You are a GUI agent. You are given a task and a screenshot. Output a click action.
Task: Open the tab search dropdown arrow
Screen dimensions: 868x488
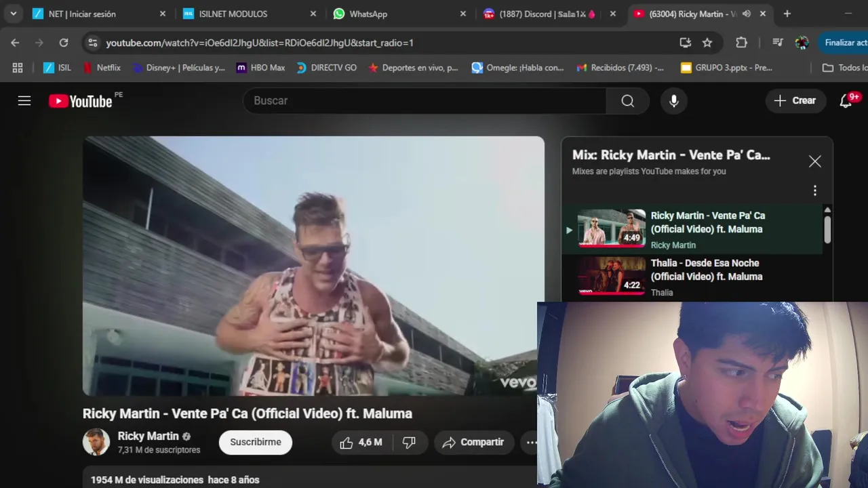pos(13,14)
